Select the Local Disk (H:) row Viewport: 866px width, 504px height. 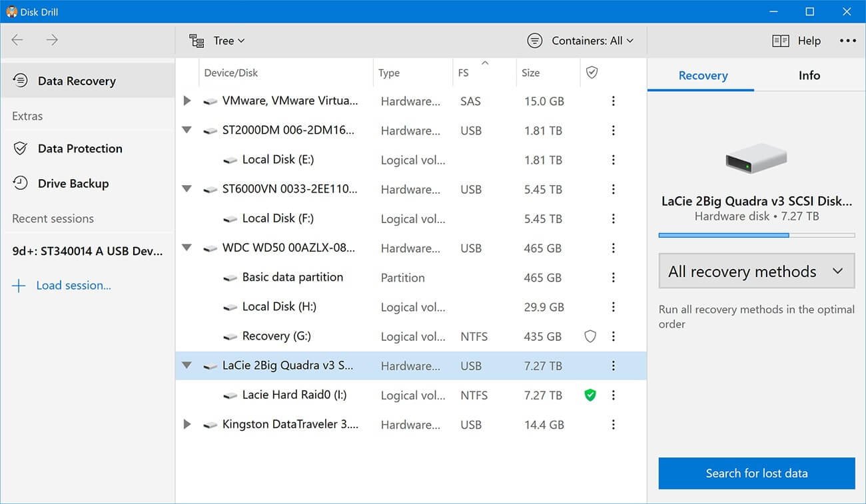click(410, 307)
